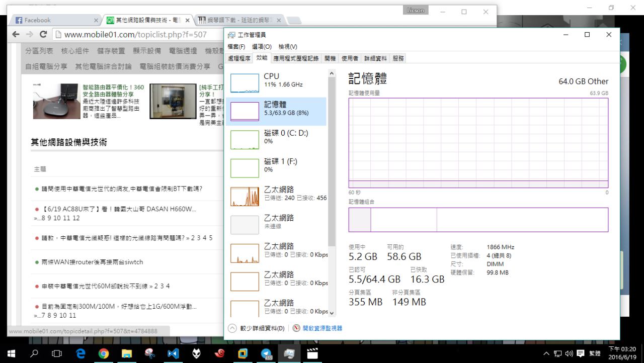Switch to the 詳細資料 tab
Screen dimensions: 644x363
pos(376,58)
